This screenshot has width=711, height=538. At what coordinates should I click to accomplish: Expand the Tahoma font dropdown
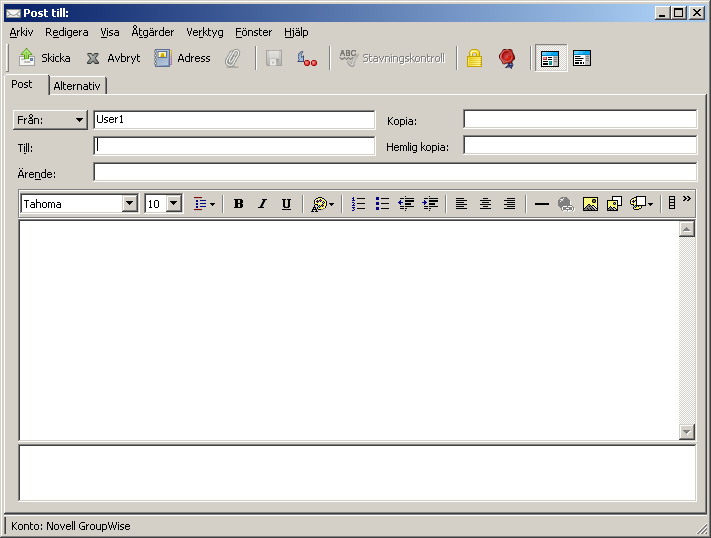[x=130, y=203]
